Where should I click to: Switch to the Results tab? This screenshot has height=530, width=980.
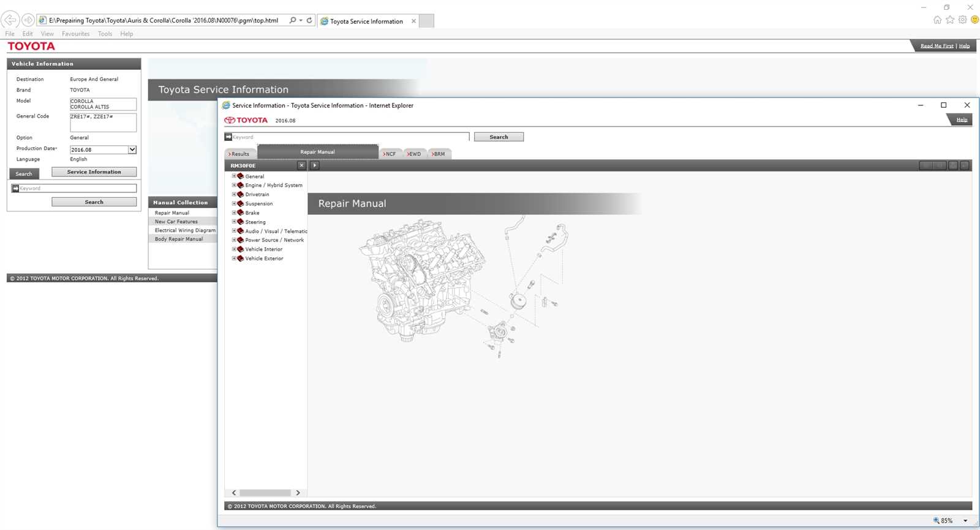click(239, 154)
